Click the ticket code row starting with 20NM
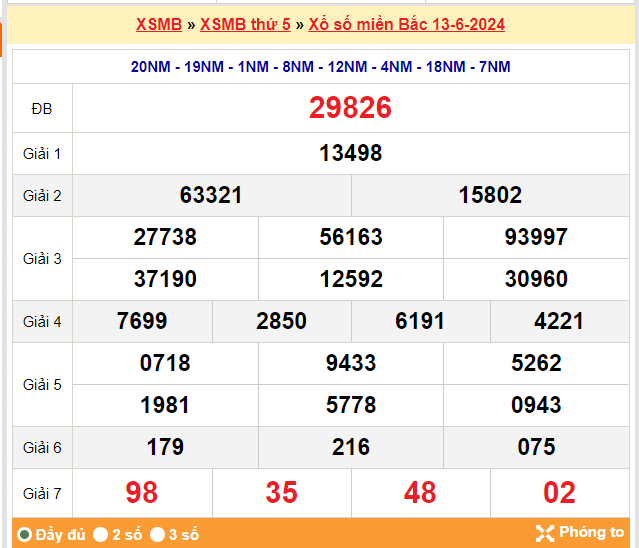This screenshot has height=548, width=639. point(320,67)
